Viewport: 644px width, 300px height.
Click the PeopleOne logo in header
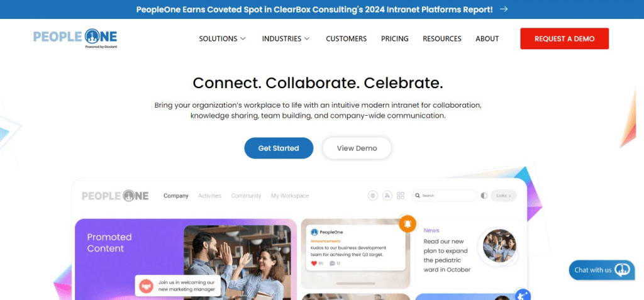pyautogui.click(x=75, y=38)
